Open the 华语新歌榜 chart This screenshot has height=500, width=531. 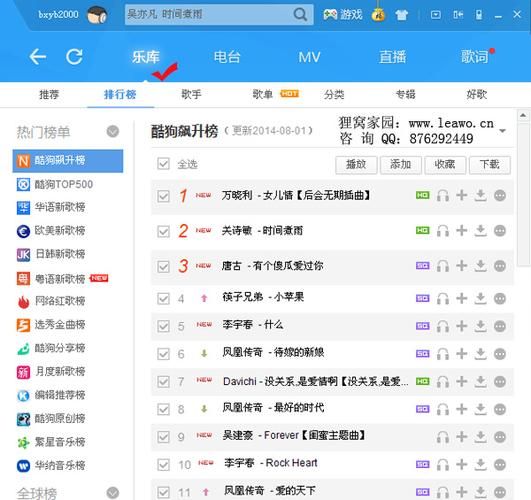tap(60, 207)
